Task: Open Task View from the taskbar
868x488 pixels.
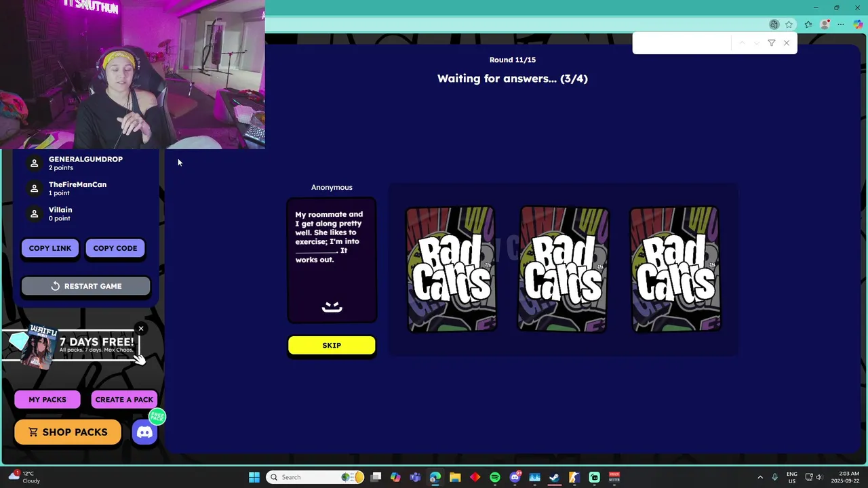Action: point(376,477)
